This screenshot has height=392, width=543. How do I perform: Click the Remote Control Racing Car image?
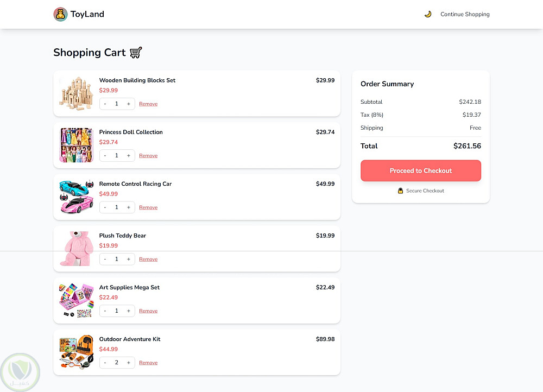76,197
